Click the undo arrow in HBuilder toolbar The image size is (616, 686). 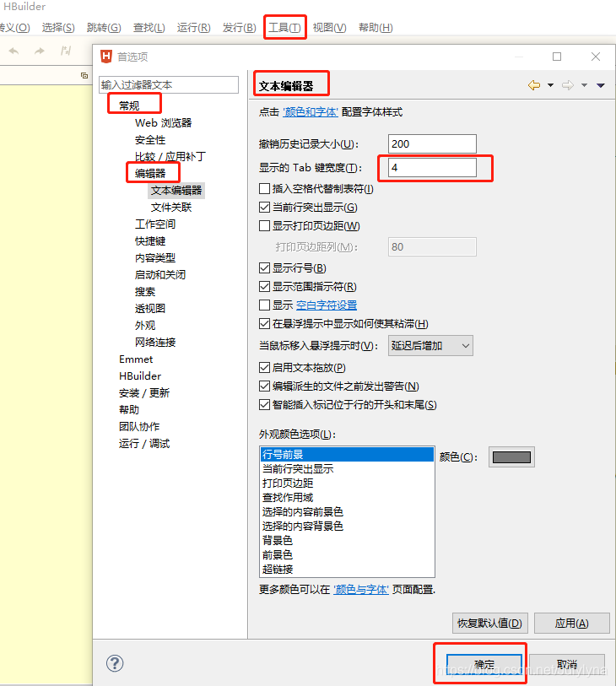(14, 51)
